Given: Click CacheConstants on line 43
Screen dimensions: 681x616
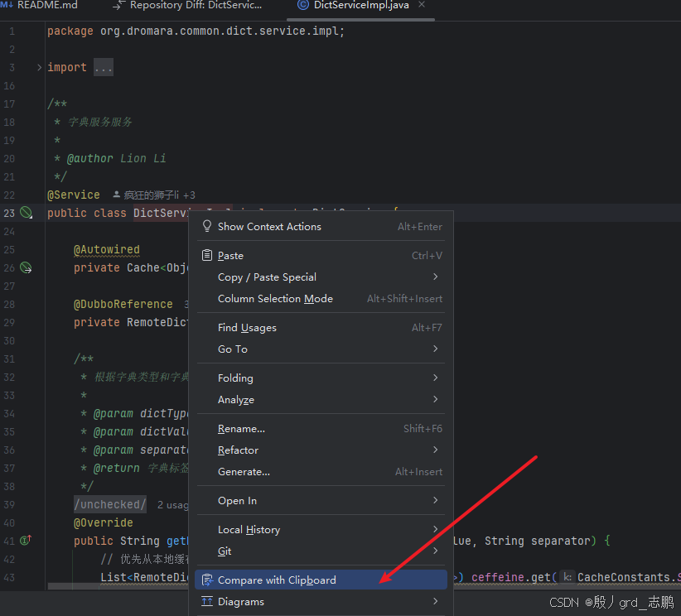Looking at the screenshot, I should (624, 577).
